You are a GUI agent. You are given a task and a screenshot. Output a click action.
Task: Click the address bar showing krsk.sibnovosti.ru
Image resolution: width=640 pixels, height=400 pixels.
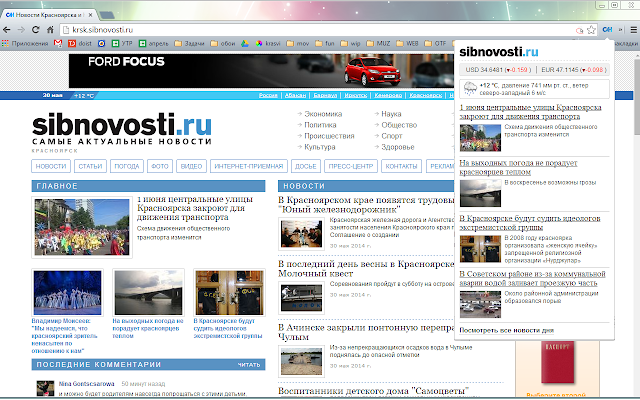coord(318,30)
